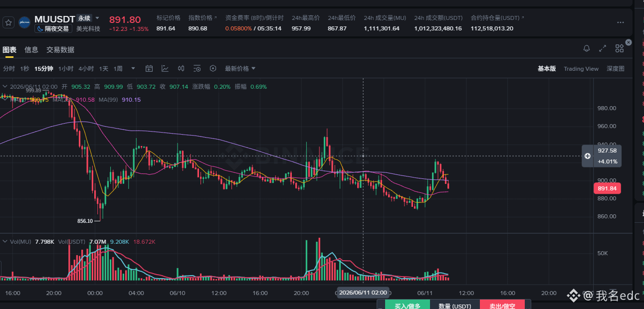Select the 1周 interval

[x=118, y=69]
